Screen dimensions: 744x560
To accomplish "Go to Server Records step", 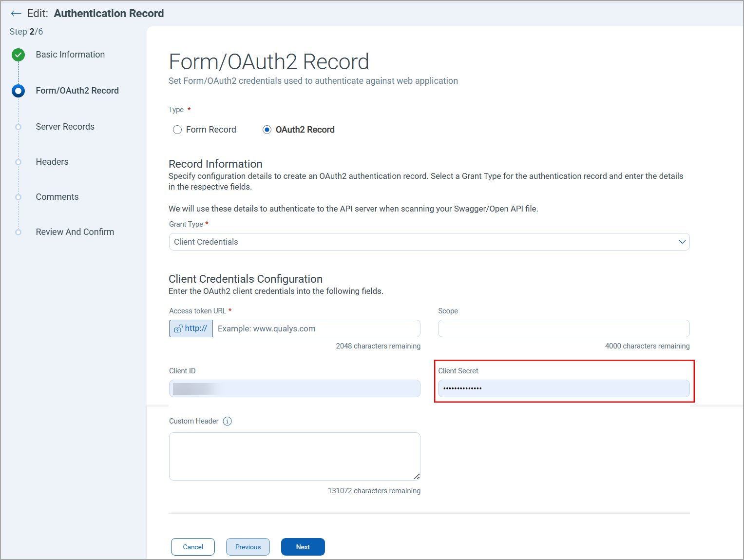I will 65,127.
